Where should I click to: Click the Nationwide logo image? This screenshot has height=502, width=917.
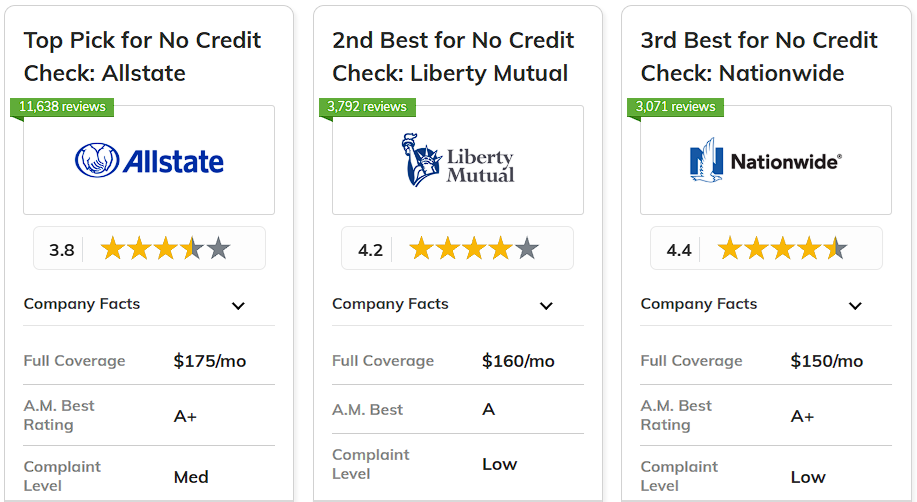point(766,160)
